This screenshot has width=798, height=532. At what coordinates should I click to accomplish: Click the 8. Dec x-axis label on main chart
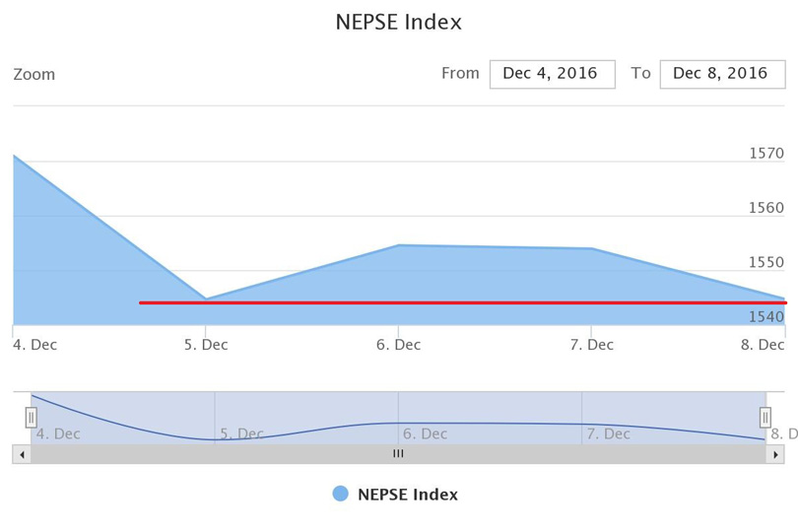763,345
